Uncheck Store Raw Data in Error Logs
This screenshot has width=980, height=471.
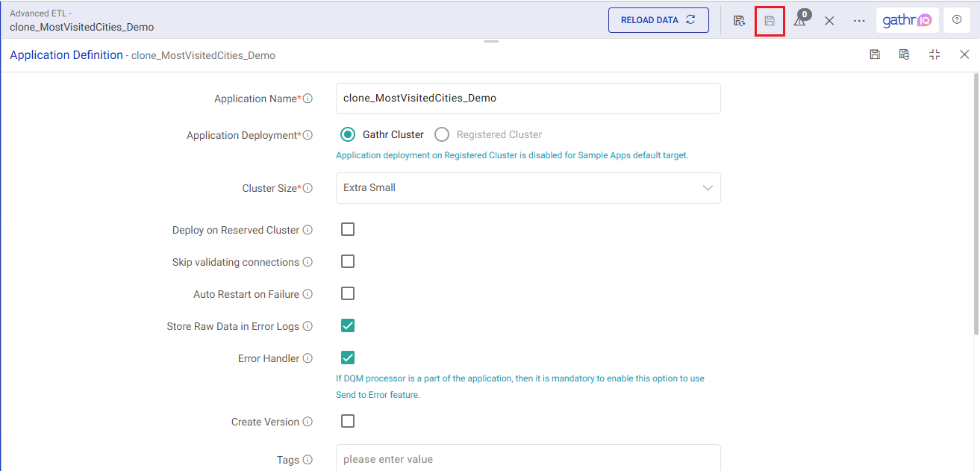pos(348,325)
